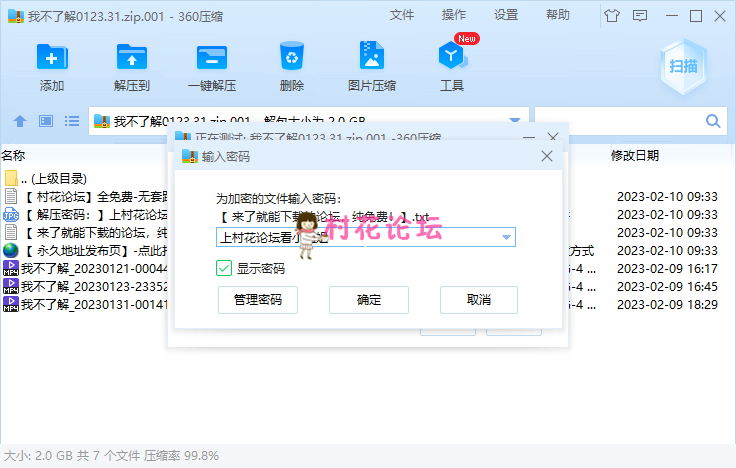The image size is (736, 468).
Task: Open the feedback message icon in title bar
Action: (x=640, y=16)
